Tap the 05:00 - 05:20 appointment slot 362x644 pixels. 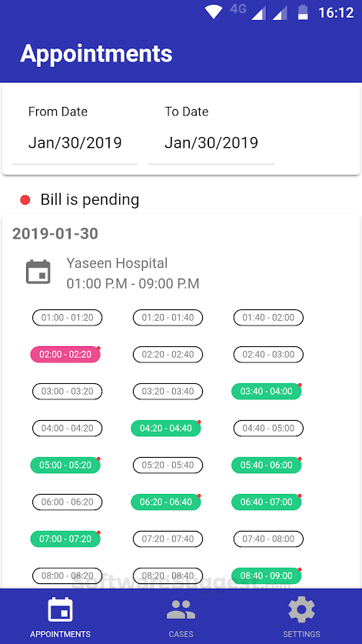pos(65,465)
